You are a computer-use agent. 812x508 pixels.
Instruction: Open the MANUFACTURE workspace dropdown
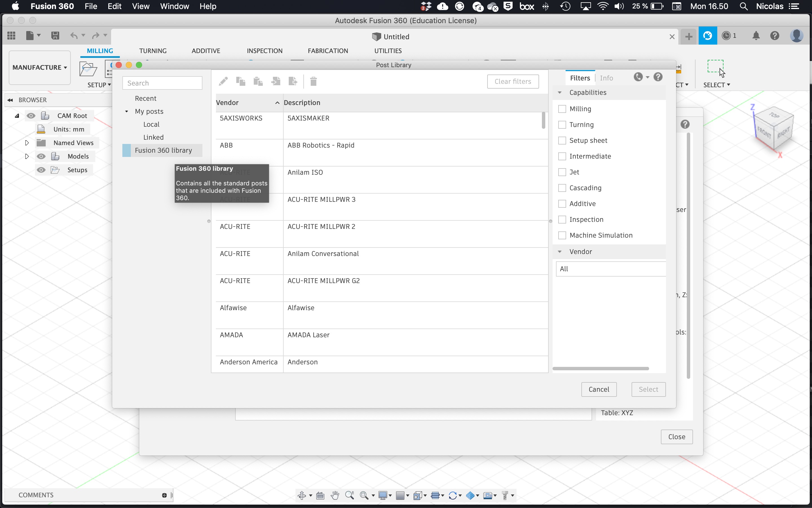(39, 67)
